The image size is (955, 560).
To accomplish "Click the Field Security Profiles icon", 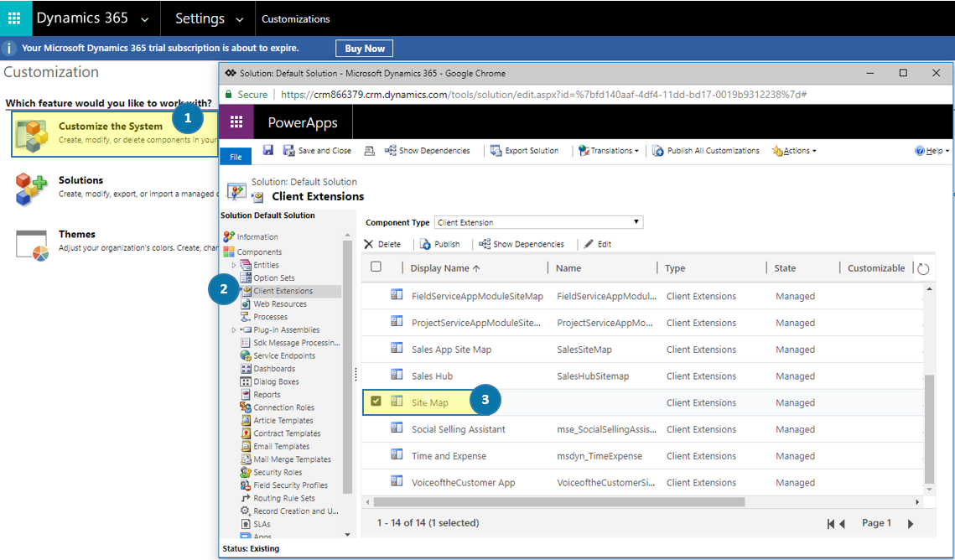I will (x=246, y=485).
